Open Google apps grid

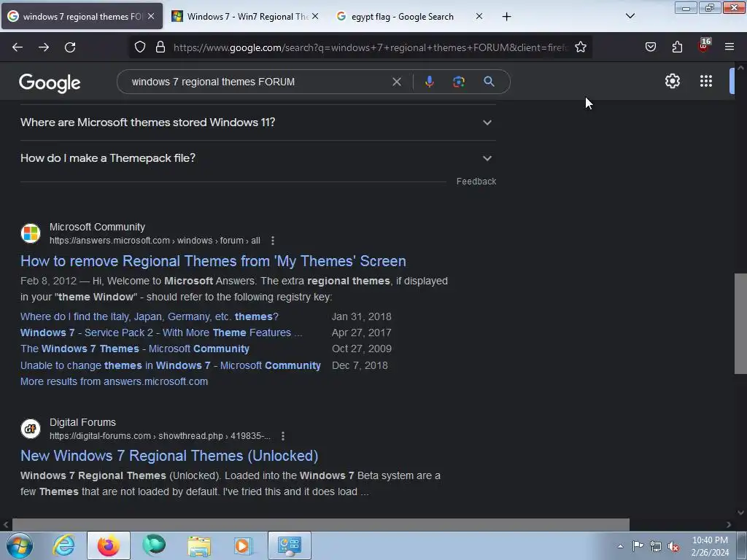pyautogui.click(x=706, y=81)
